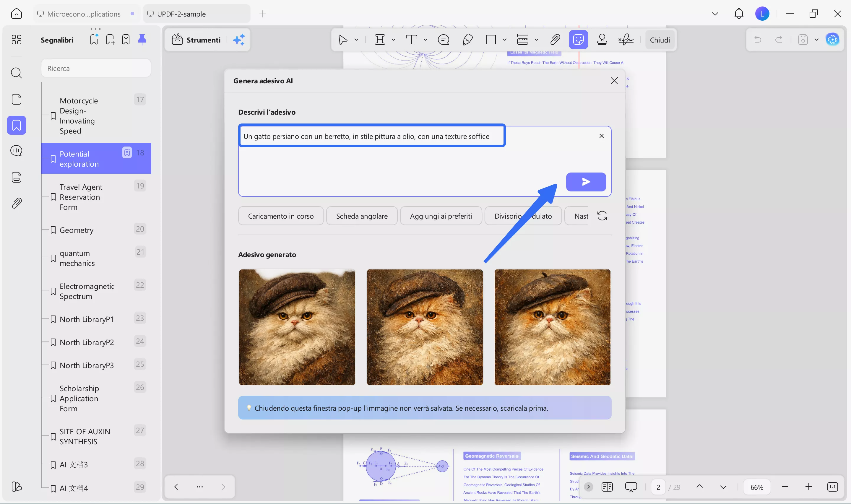Expand the text tool dropdown arrow
The width and height of the screenshot is (851, 504).
(425, 40)
